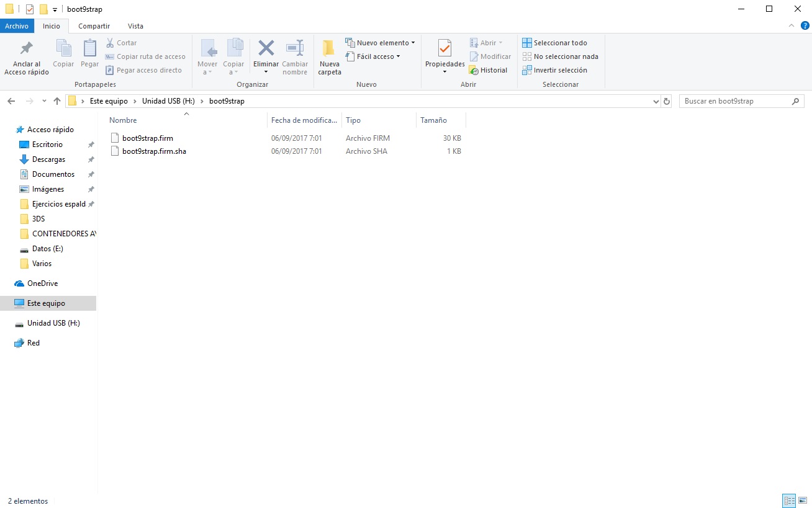Select Unidad USB (H:) in navigation pane
The width and height of the screenshot is (812, 508).
[x=53, y=323]
